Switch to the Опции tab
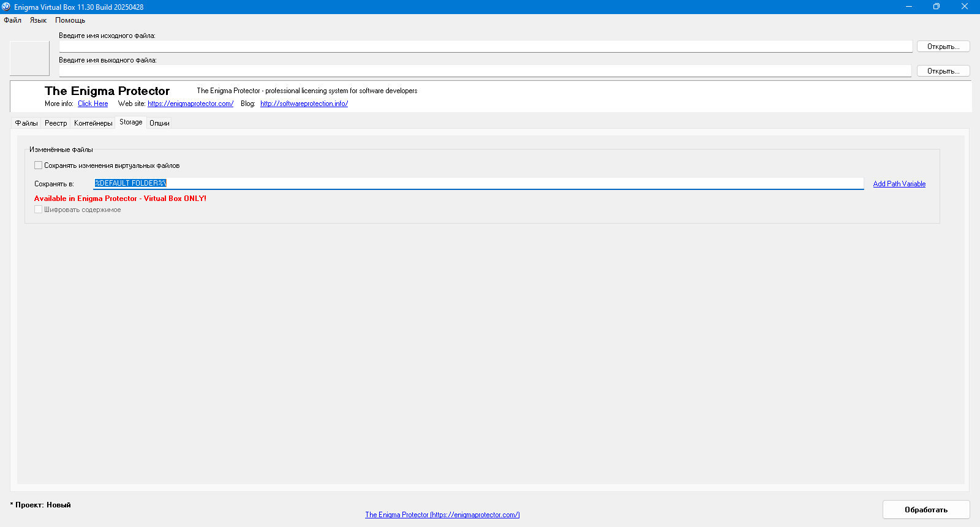The width and height of the screenshot is (980, 527). tap(159, 123)
